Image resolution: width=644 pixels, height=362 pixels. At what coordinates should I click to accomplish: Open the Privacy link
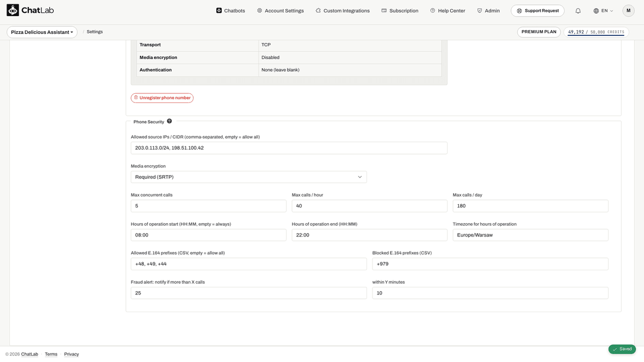[71, 354]
